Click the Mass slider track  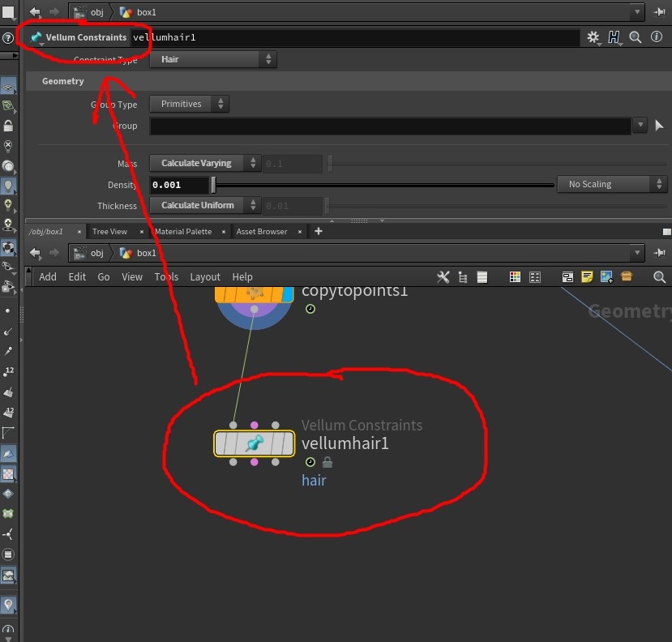coord(497,163)
